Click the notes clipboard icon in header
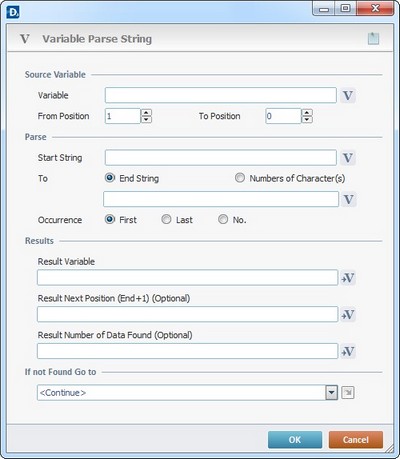The image size is (400, 459). 373,39
